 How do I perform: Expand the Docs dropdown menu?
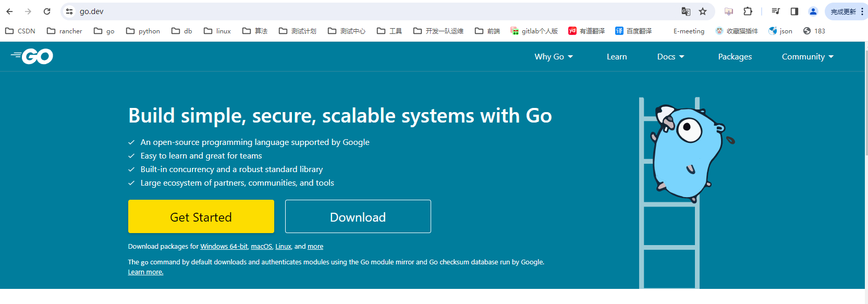tap(670, 57)
